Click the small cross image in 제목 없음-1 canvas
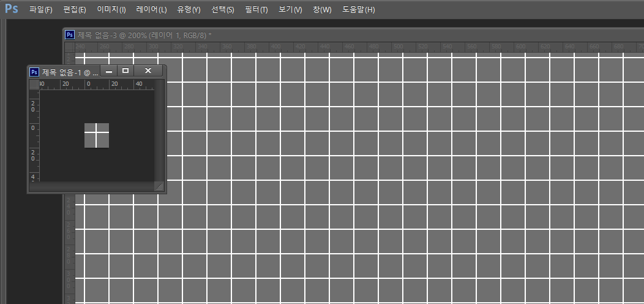Screen dimensions: 644x304 (97, 135)
